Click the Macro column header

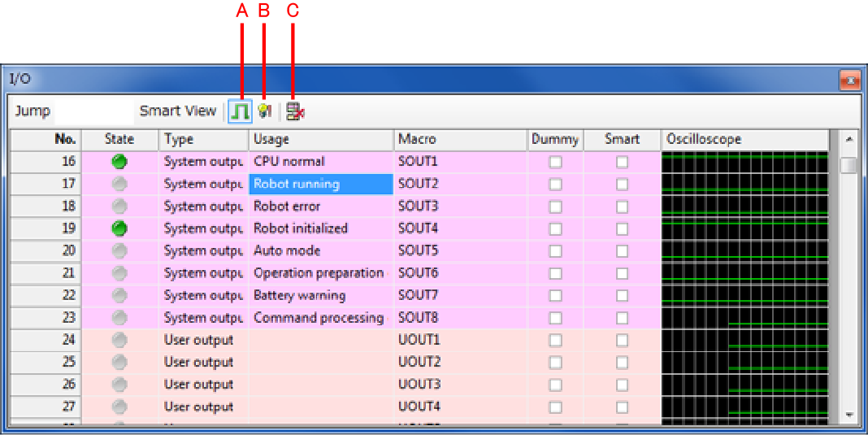[460, 139]
